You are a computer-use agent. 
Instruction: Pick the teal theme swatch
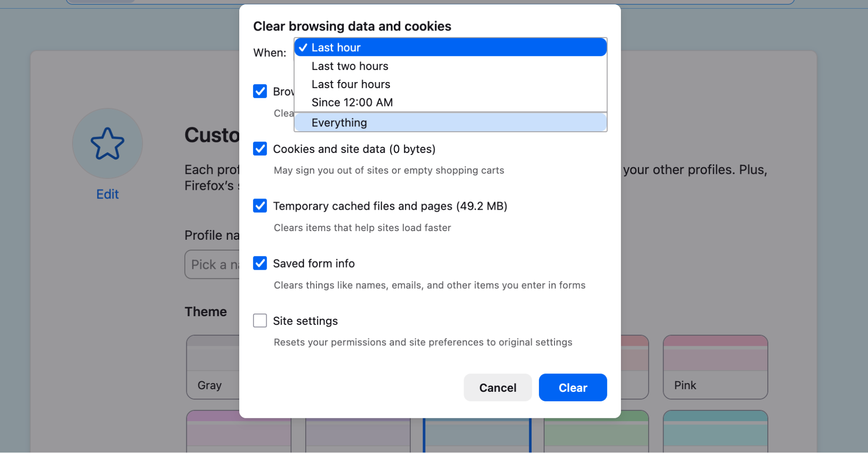pos(715,434)
